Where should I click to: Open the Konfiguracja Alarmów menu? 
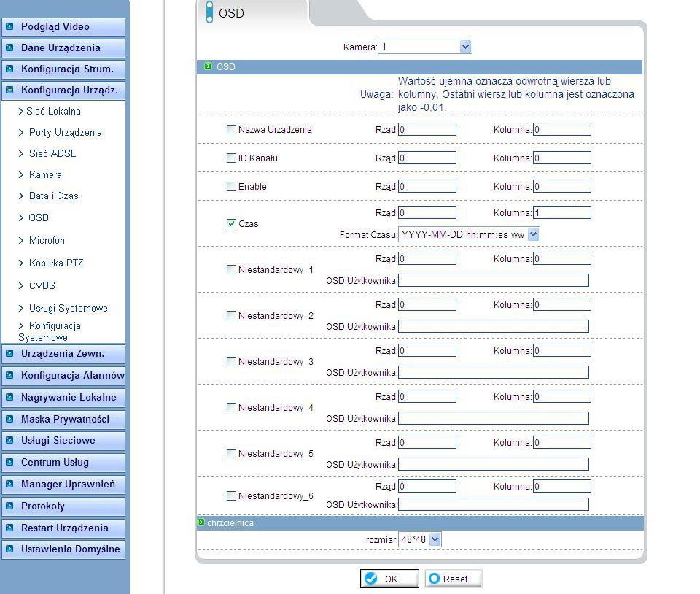pyautogui.click(x=63, y=376)
